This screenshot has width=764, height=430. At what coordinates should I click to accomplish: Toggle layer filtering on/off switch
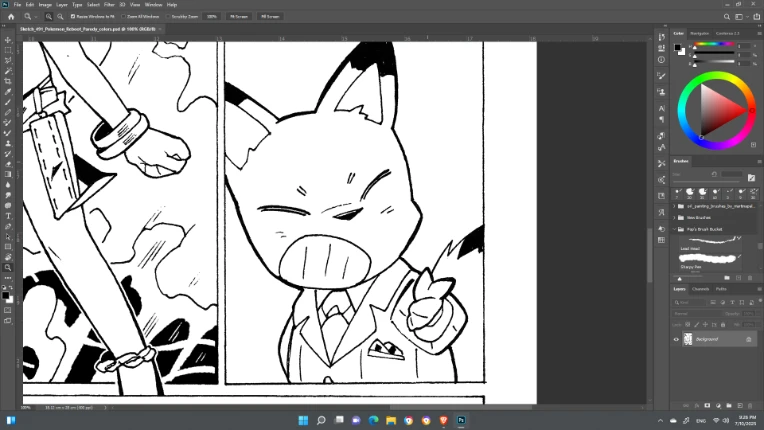(x=760, y=301)
